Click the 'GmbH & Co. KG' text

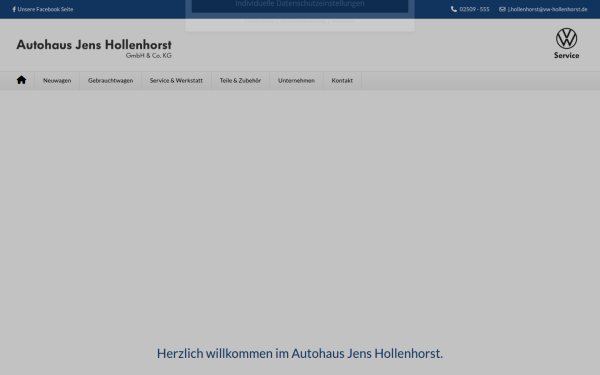pyautogui.click(x=149, y=55)
